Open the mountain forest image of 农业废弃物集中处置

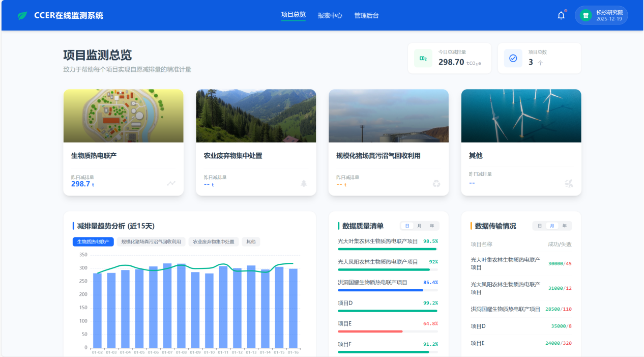tap(256, 116)
